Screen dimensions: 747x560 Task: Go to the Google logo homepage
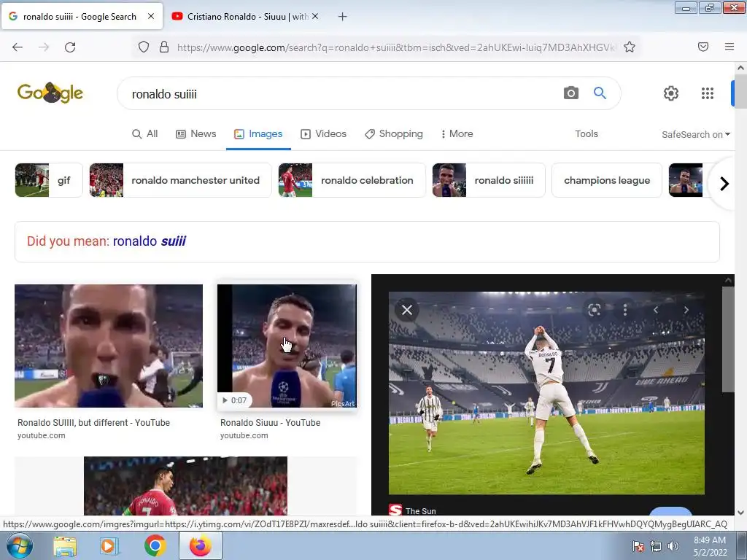(50, 93)
